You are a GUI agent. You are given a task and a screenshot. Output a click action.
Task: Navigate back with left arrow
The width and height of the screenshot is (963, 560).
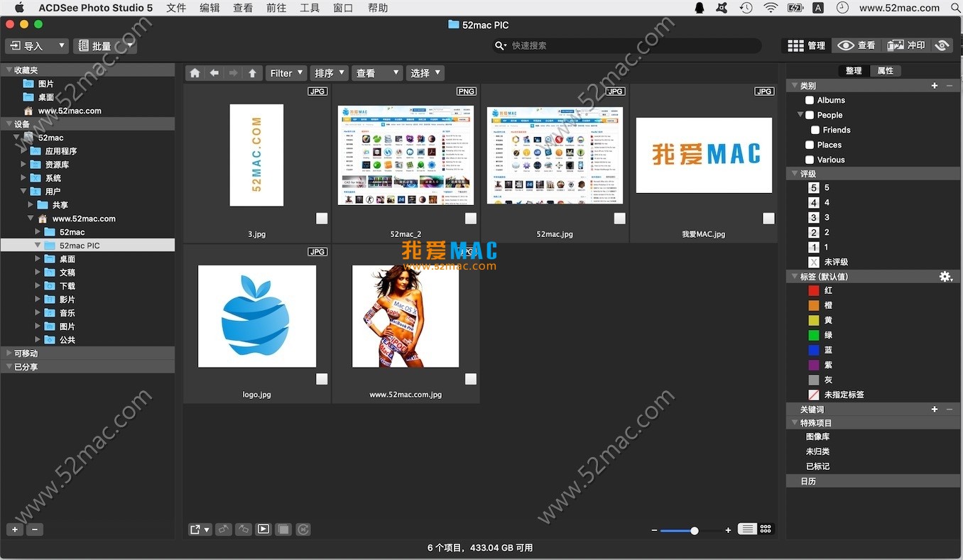click(x=214, y=73)
